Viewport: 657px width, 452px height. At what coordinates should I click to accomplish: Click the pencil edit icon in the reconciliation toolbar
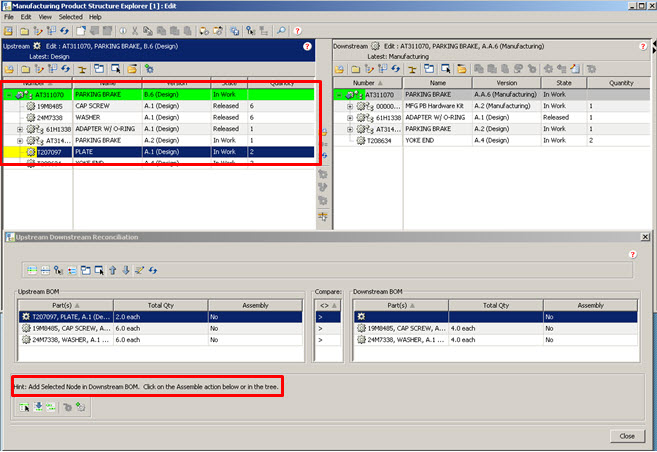[x=139, y=271]
